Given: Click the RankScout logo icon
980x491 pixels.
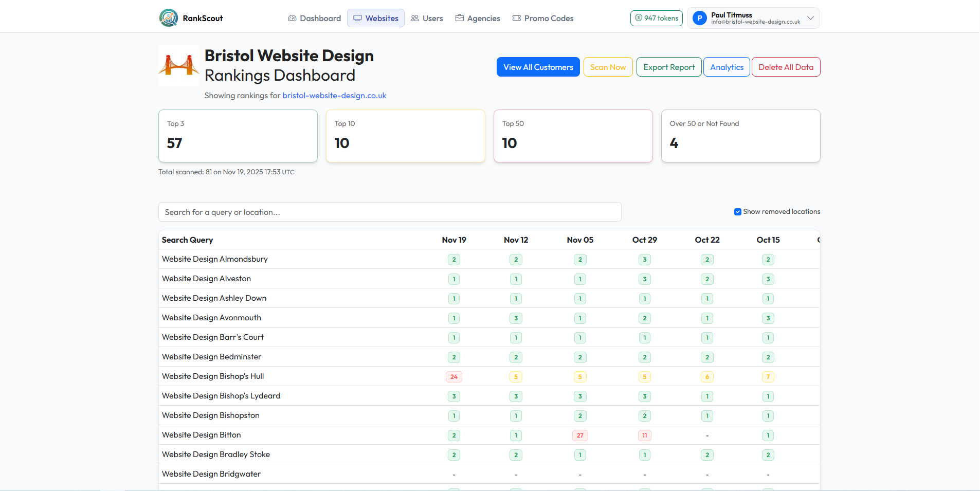Looking at the screenshot, I should point(168,17).
